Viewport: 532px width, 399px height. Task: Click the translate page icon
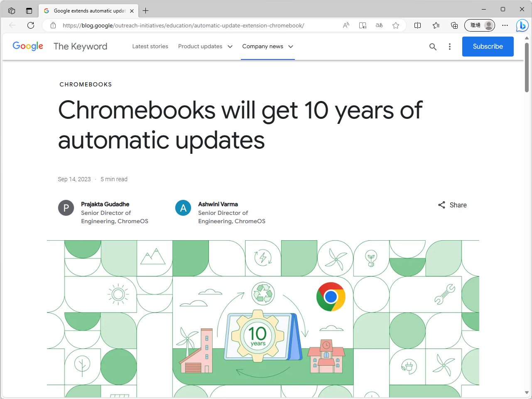pyautogui.click(x=379, y=25)
